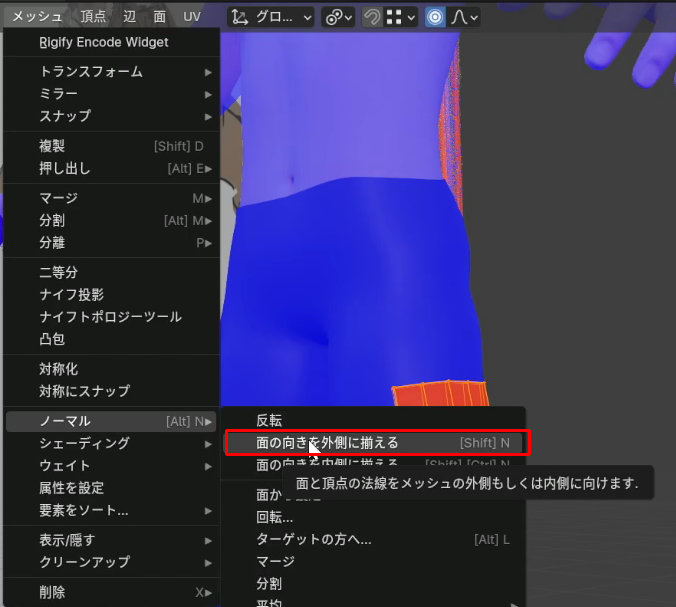Expand the スナップ submenu

coord(112,116)
